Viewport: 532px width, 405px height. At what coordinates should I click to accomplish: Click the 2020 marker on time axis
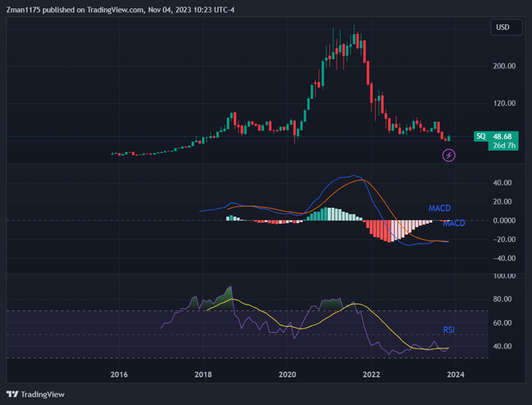coord(287,375)
